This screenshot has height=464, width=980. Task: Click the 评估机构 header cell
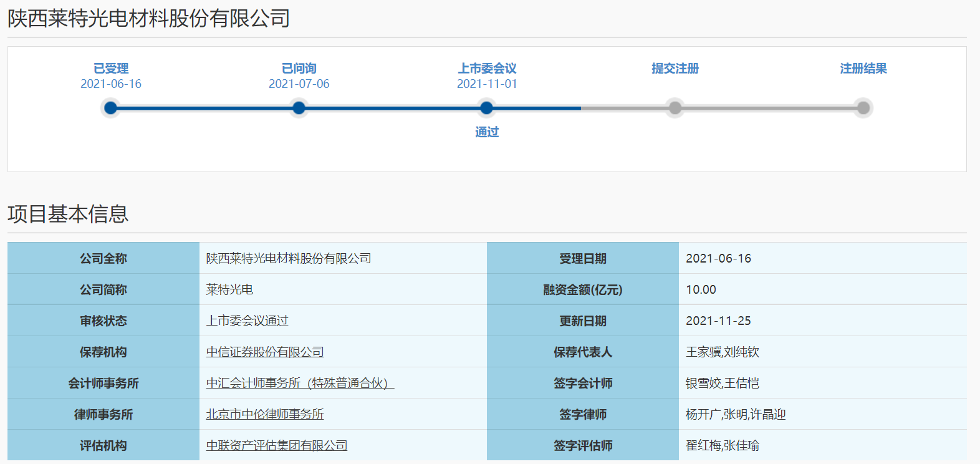click(x=103, y=445)
